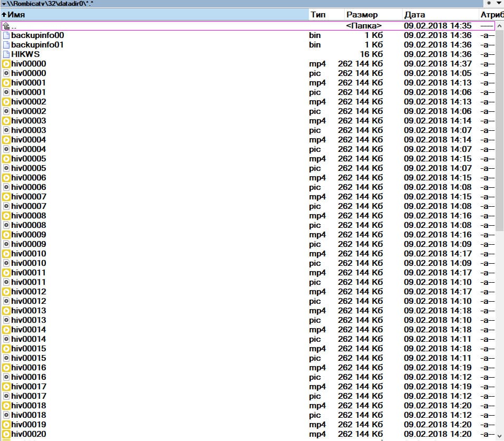Click the hiv00005 mp4 video icon
Image resolution: width=504 pixels, height=441 pixels.
pyautogui.click(x=6, y=159)
